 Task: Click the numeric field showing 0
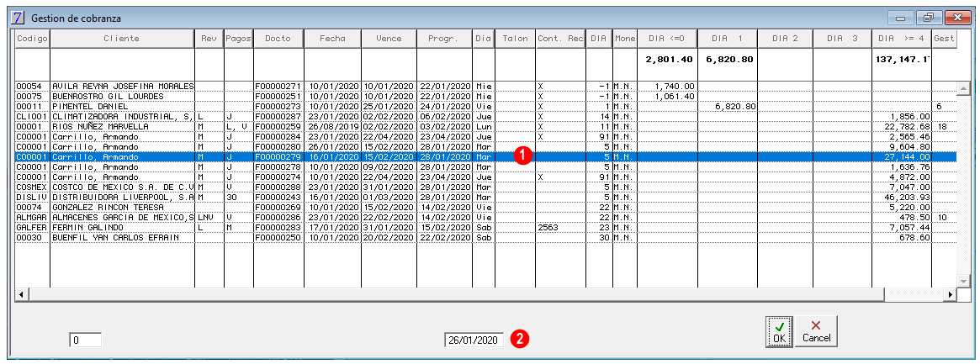(86, 340)
